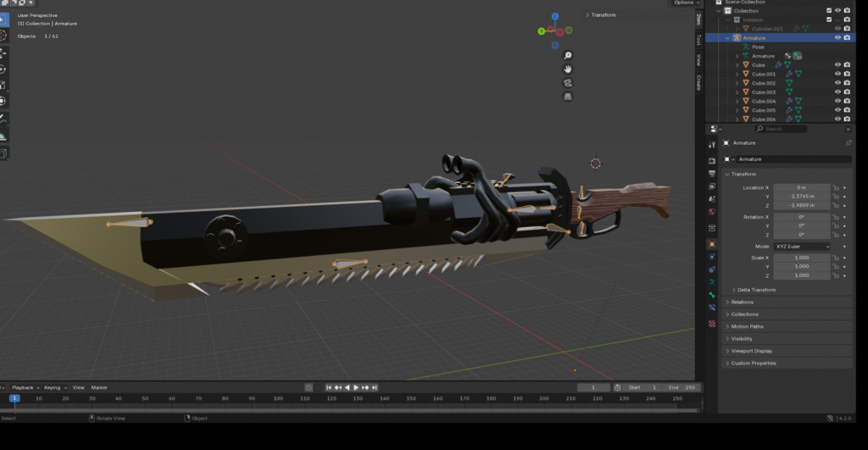Open the Playback menu in the timeline

(x=25, y=387)
